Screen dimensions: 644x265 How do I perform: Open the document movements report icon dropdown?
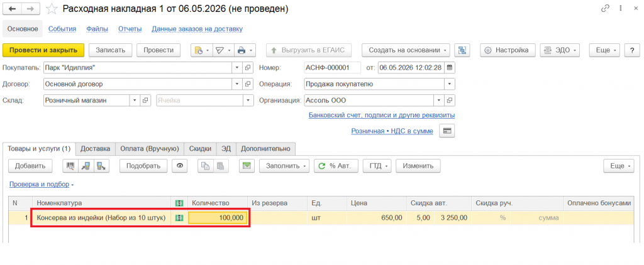point(202,50)
